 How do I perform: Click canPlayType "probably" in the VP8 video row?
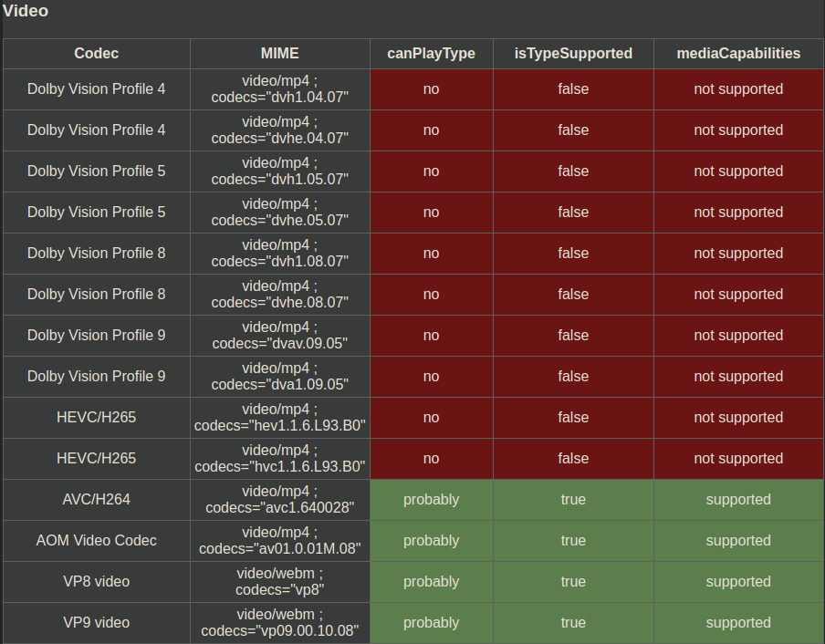(432, 581)
